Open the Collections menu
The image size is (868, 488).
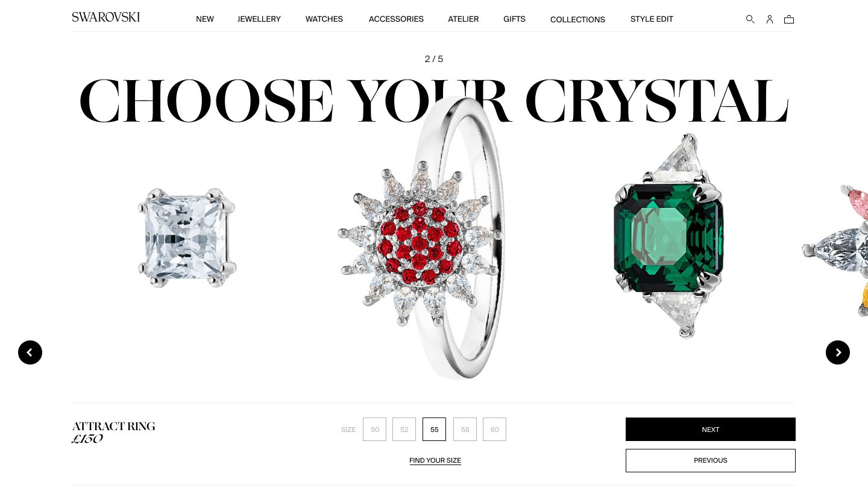coord(577,19)
